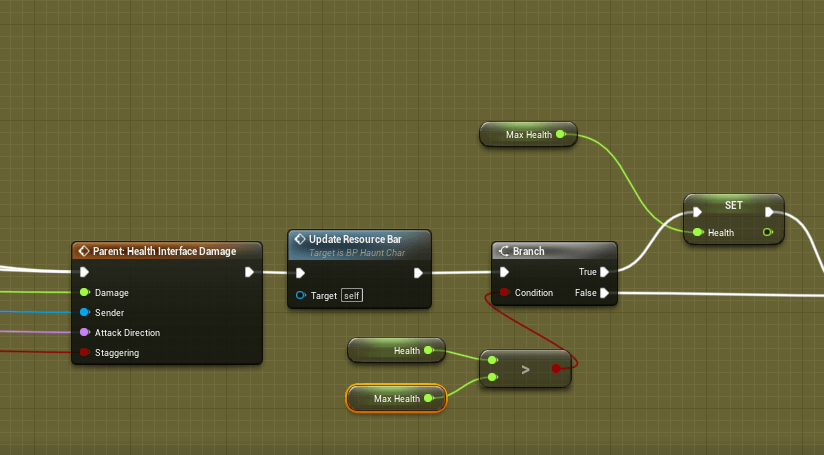Screen dimensions: 824x455
Task: Select the SET node title
Action: [x=733, y=204]
